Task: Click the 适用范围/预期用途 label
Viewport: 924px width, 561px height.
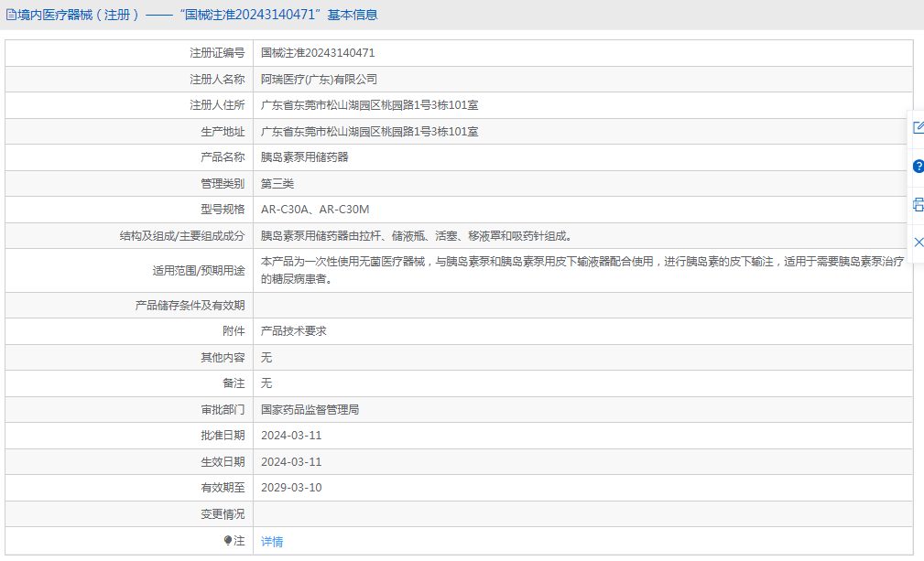Action: [x=199, y=271]
